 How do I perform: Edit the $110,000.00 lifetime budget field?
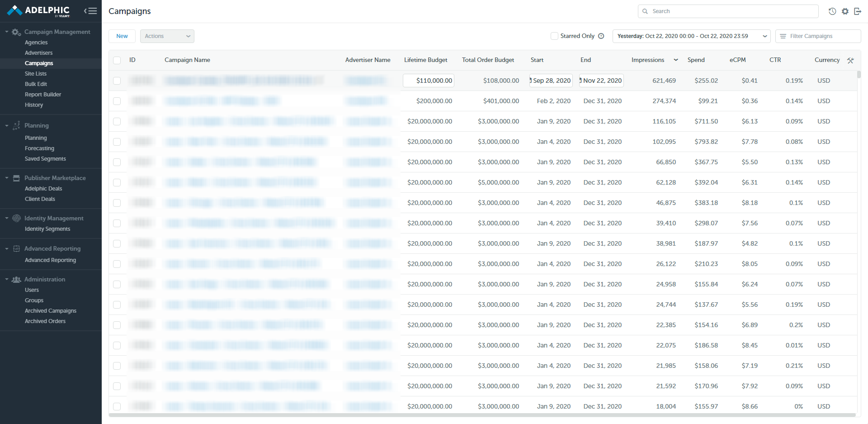[429, 81]
